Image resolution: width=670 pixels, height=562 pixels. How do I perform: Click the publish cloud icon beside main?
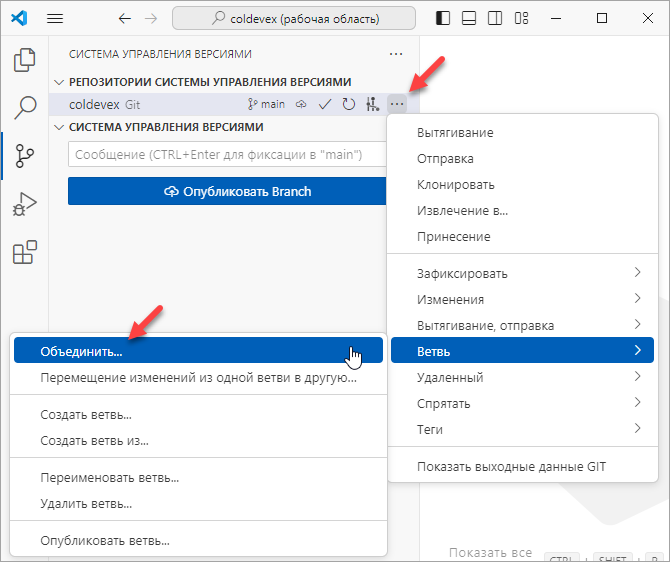coord(301,104)
